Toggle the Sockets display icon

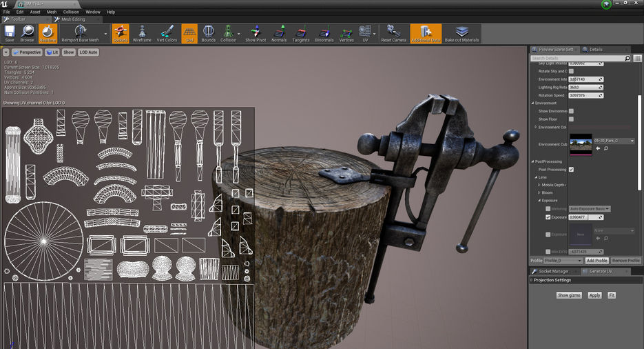tap(121, 34)
